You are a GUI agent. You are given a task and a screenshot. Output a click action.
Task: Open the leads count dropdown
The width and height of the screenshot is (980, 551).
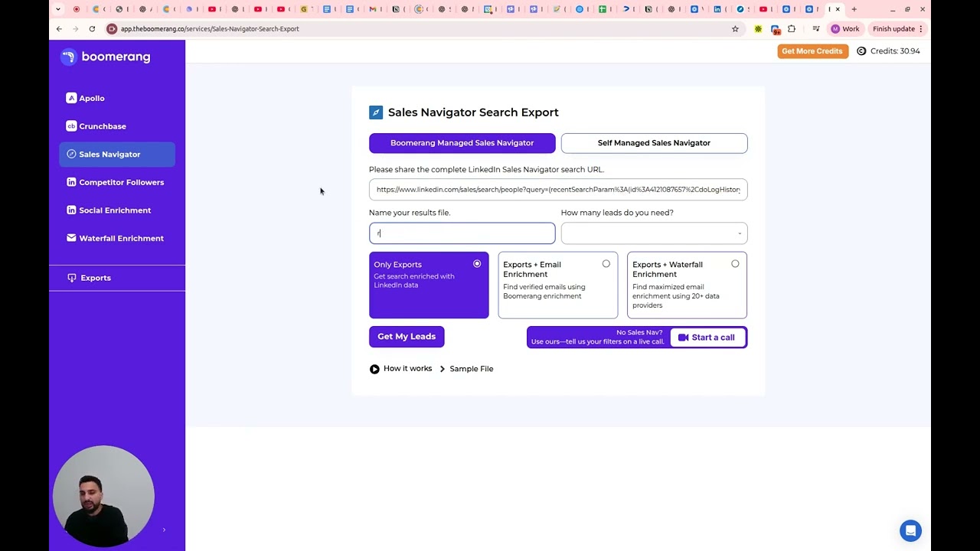click(x=654, y=233)
